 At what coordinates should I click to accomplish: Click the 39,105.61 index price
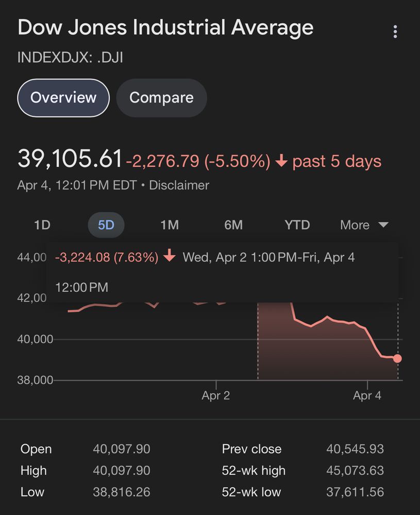pos(70,159)
